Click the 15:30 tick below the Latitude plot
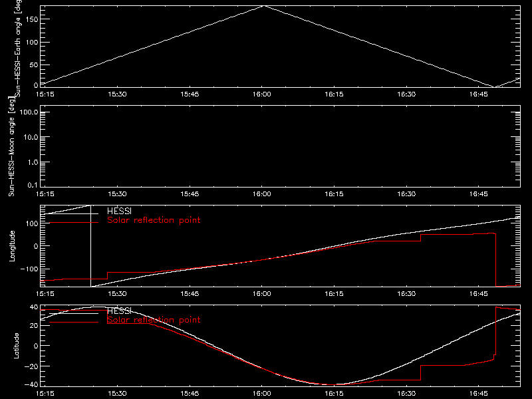532x399 pixels. pos(118,394)
